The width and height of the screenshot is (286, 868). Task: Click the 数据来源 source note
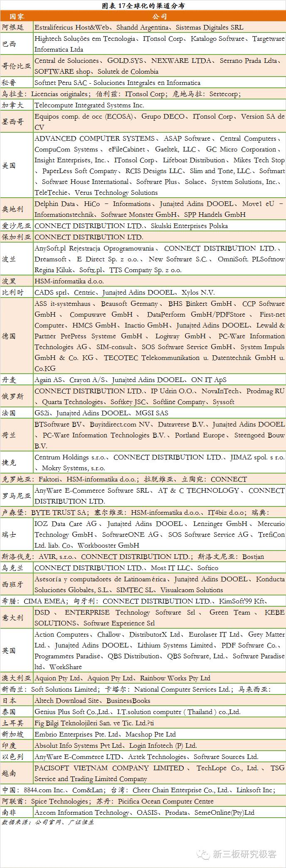[48, 822]
